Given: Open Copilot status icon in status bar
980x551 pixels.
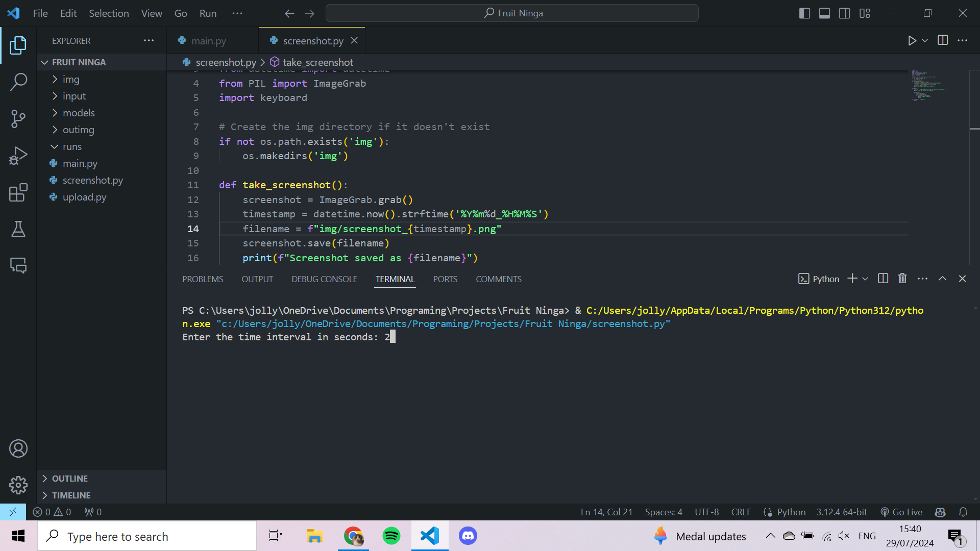Looking at the screenshot, I should pyautogui.click(x=940, y=512).
